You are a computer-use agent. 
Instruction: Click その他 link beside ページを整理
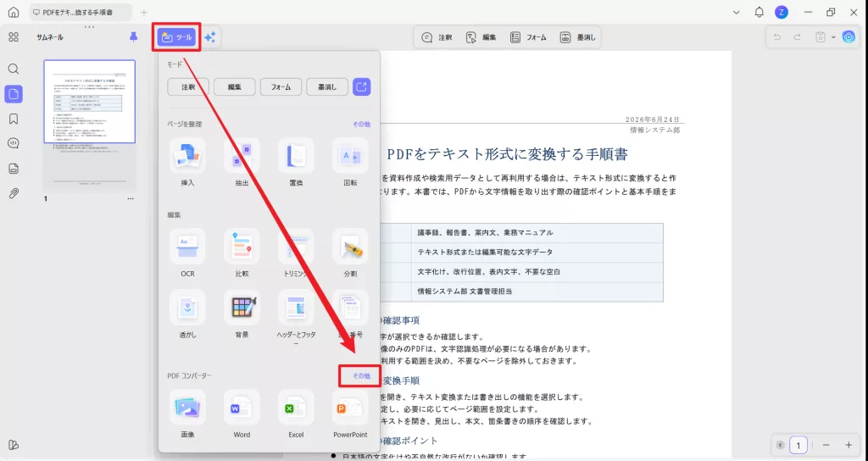pyautogui.click(x=361, y=124)
